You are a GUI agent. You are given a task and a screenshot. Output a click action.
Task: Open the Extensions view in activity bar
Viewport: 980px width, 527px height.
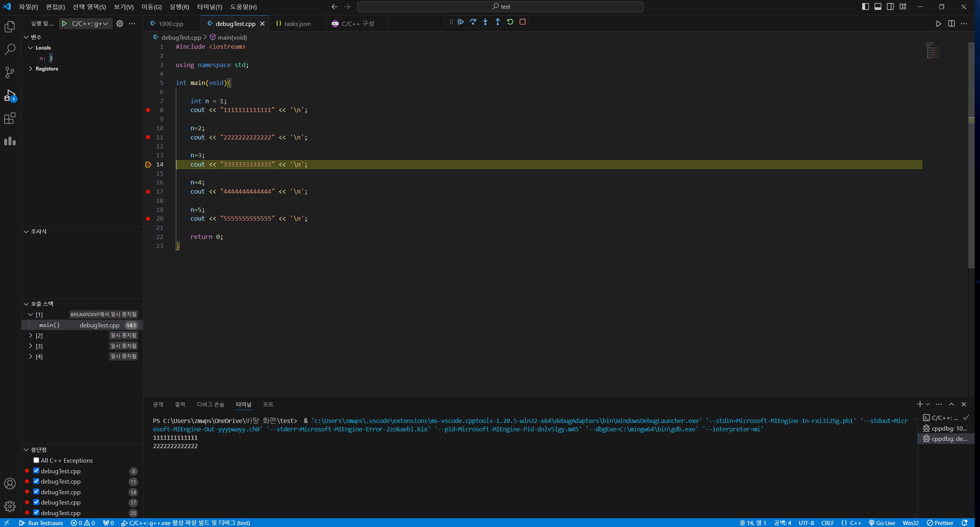[10, 119]
